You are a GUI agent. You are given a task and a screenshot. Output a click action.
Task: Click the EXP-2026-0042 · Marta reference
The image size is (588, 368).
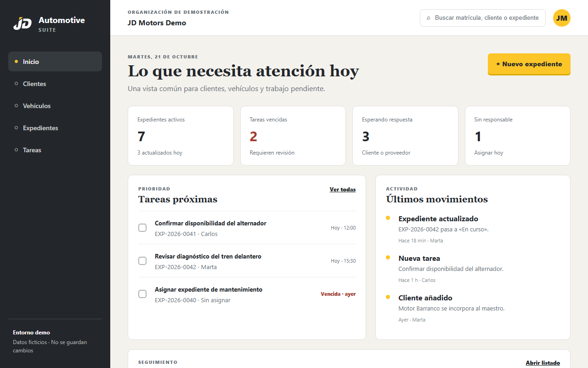pos(186,267)
